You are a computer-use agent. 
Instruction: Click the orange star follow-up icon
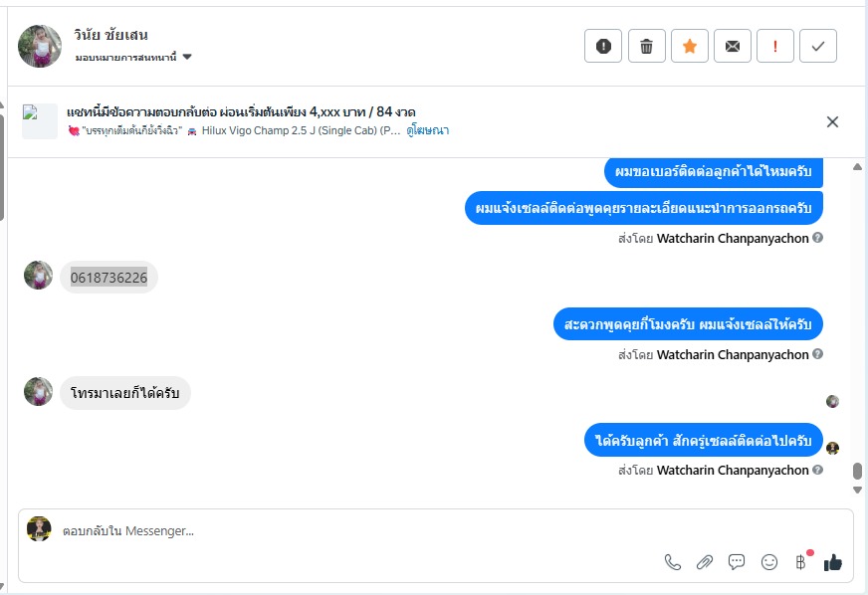tap(689, 46)
